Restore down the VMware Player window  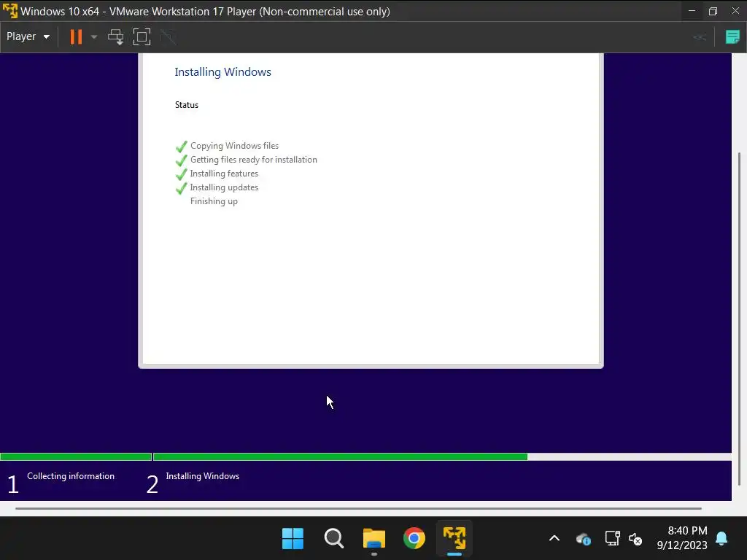(713, 11)
